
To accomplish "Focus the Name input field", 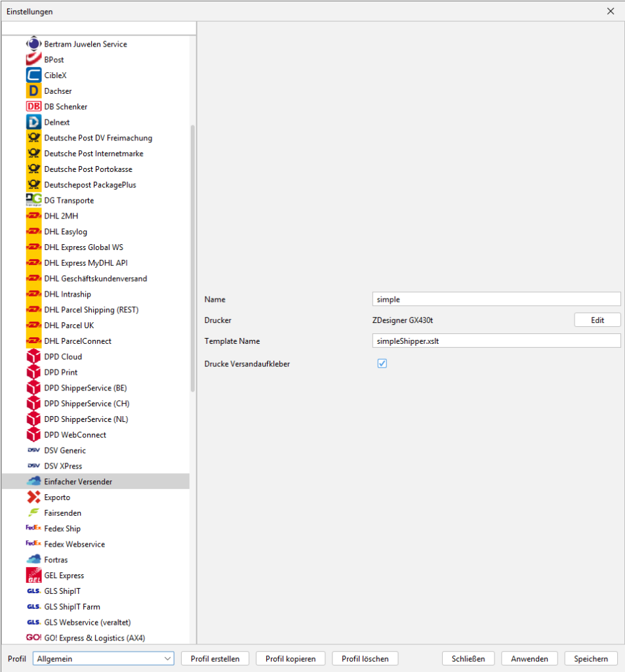I will point(496,299).
